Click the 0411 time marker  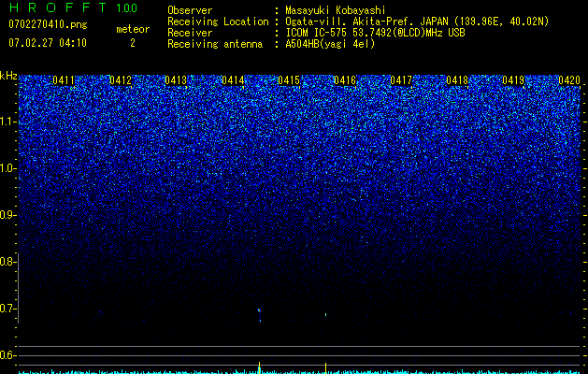[64, 80]
